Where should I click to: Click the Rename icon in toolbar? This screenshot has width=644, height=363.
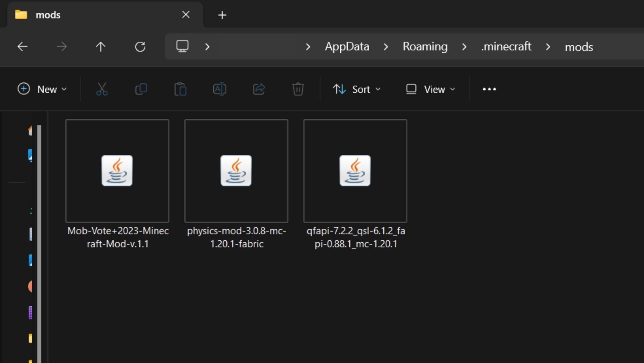pyautogui.click(x=220, y=89)
